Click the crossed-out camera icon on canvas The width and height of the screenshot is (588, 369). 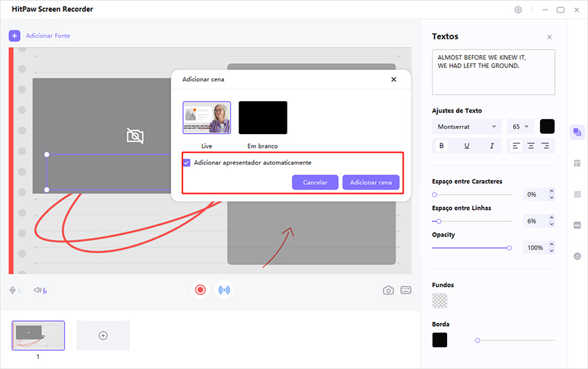coord(135,135)
